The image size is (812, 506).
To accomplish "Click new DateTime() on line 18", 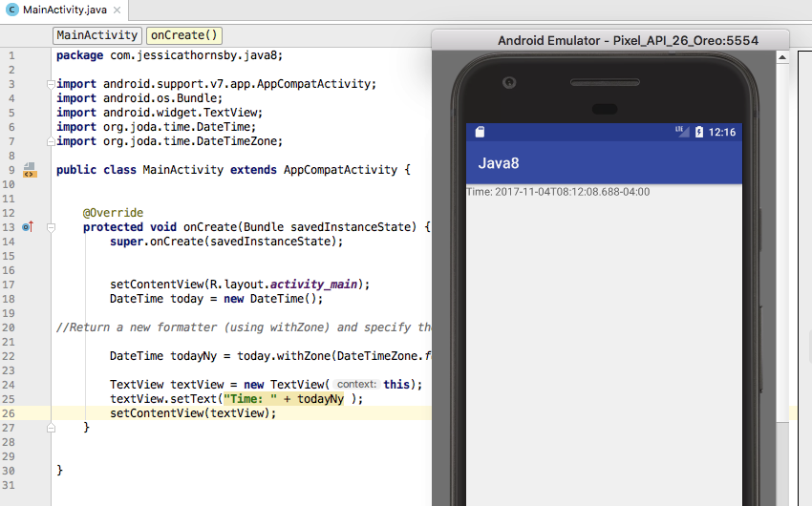I will point(272,299).
